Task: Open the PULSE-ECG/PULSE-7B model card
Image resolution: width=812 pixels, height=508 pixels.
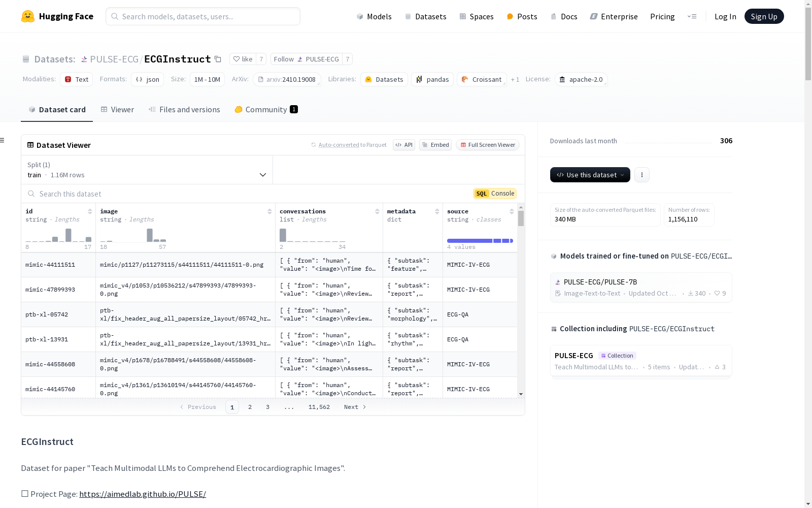Action: pyautogui.click(x=641, y=288)
